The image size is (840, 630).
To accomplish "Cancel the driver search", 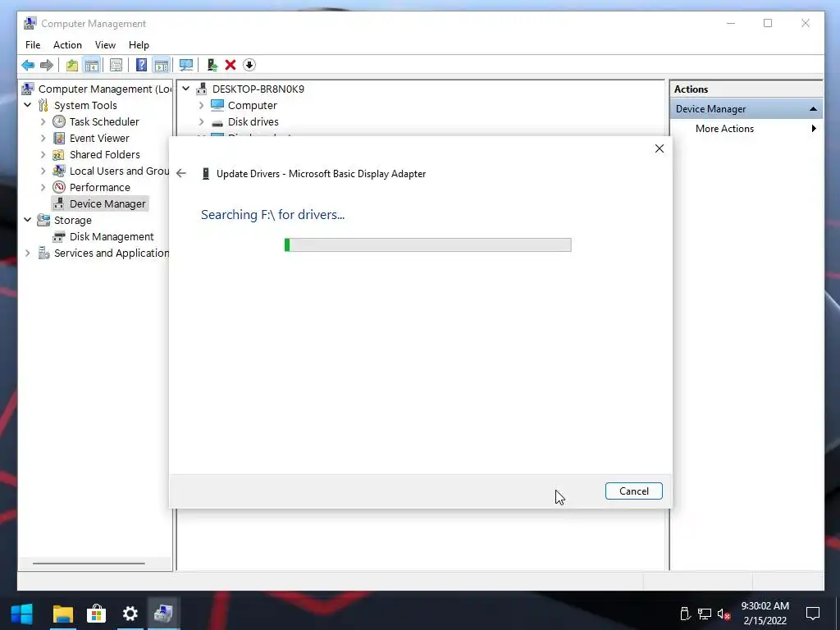I will 634,491.
